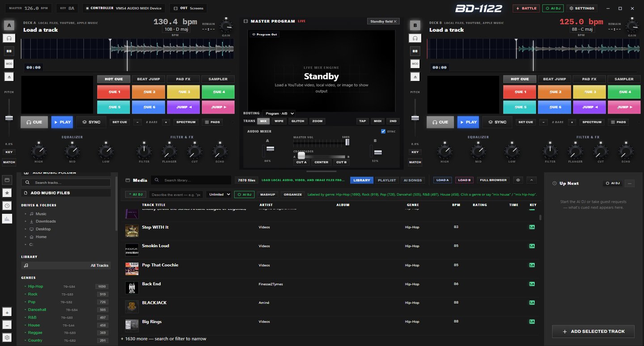Toggle the MOD button on Deck B

[x=415, y=64]
